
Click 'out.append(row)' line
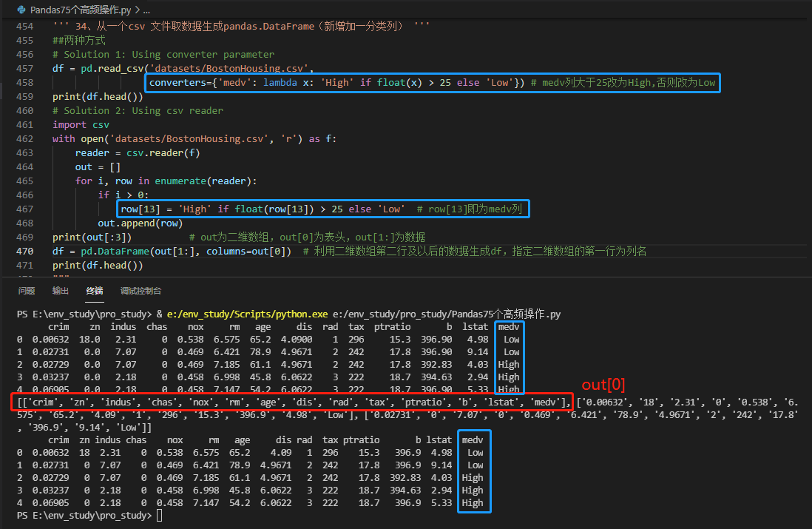pos(141,223)
